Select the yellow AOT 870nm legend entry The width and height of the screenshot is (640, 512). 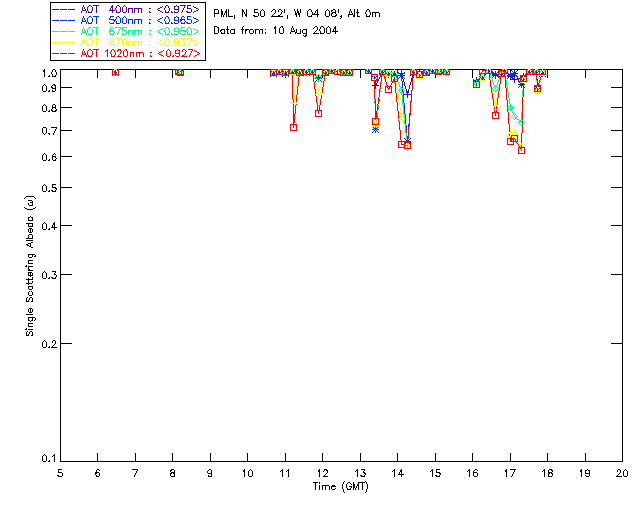127,42
